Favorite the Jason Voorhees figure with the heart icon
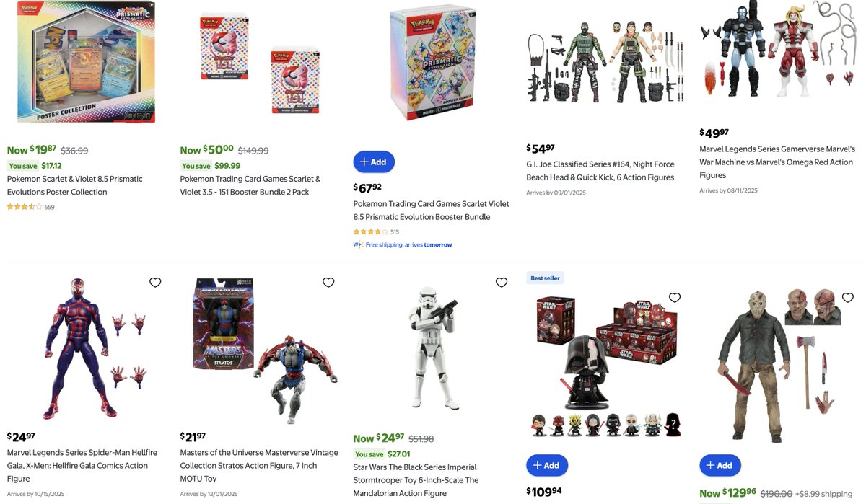Viewport: 866px width, 504px height. [x=848, y=298]
